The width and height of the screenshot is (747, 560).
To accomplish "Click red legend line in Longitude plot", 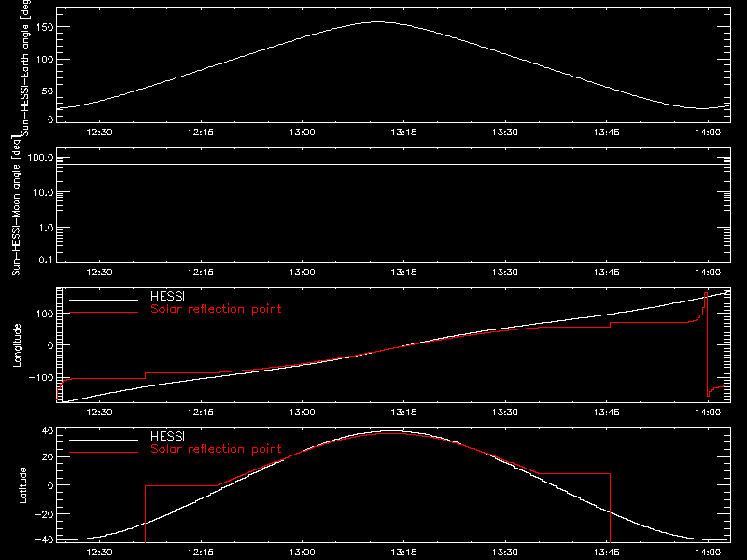I will pyautogui.click(x=104, y=313).
